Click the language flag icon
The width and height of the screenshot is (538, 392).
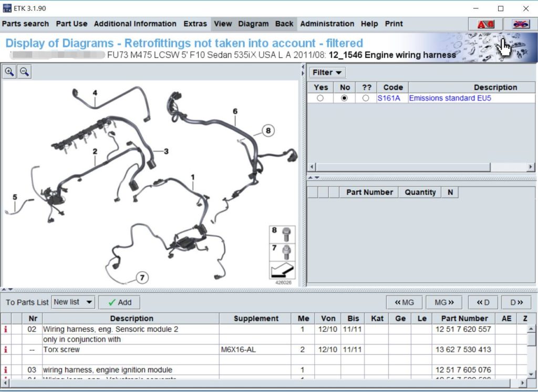click(519, 24)
